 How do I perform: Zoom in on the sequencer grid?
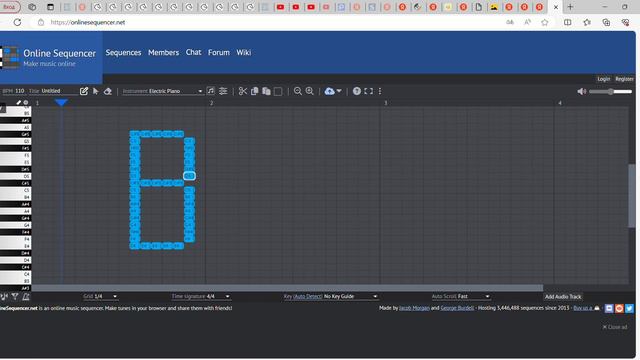pos(310,91)
